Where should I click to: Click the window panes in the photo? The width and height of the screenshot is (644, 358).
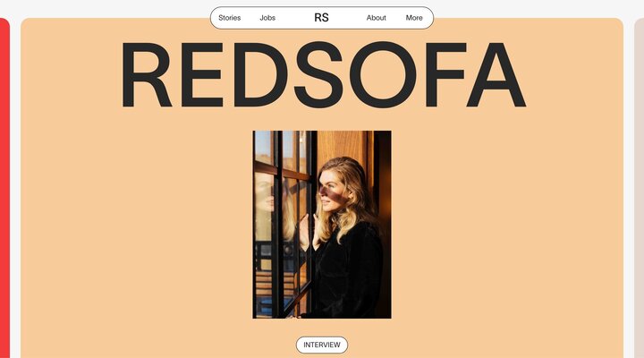282,224
